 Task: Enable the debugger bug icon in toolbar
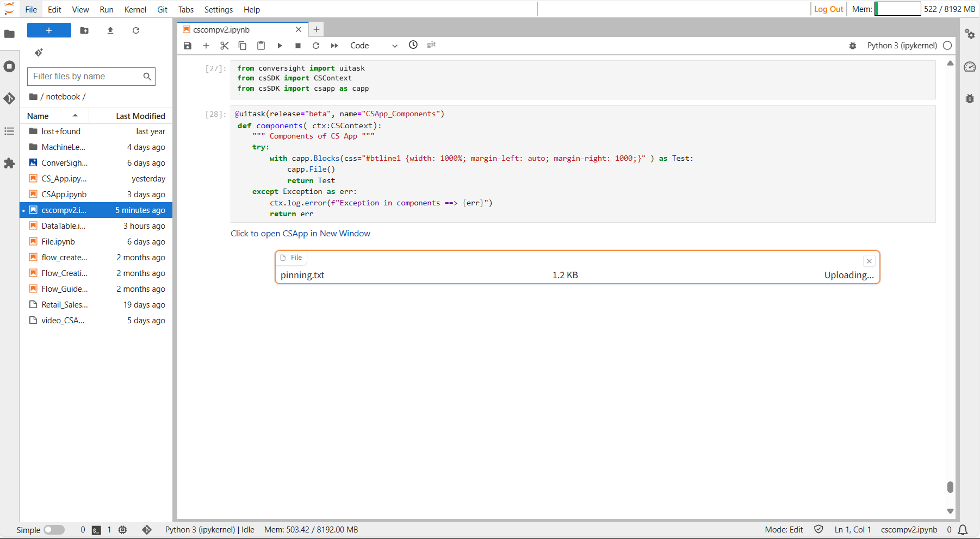click(x=853, y=46)
